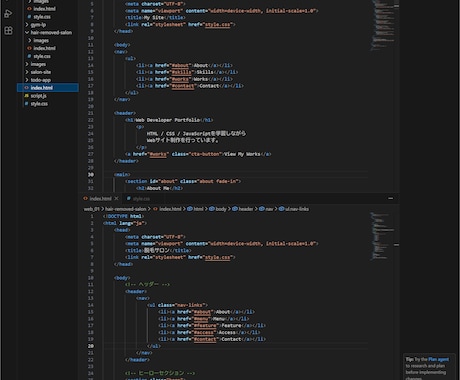This screenshot has height=380, width=460.
Task: Click the lower editor minimap
Action: 383,236
